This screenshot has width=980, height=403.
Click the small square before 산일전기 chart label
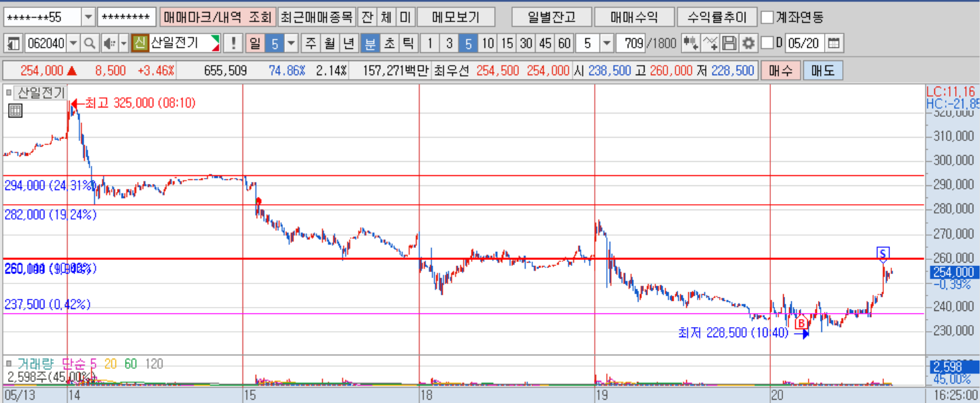9,92
